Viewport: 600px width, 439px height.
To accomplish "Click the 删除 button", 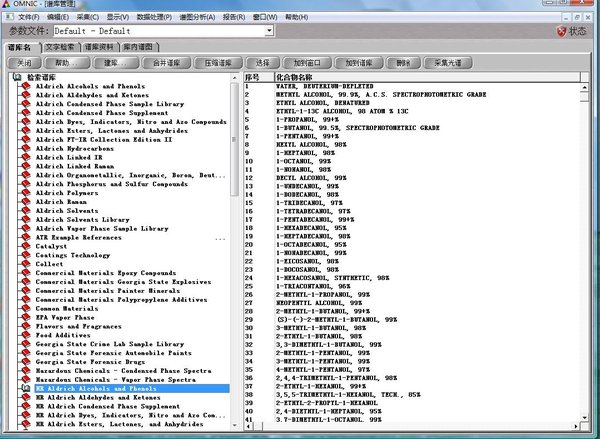I will tap(403, 62).
